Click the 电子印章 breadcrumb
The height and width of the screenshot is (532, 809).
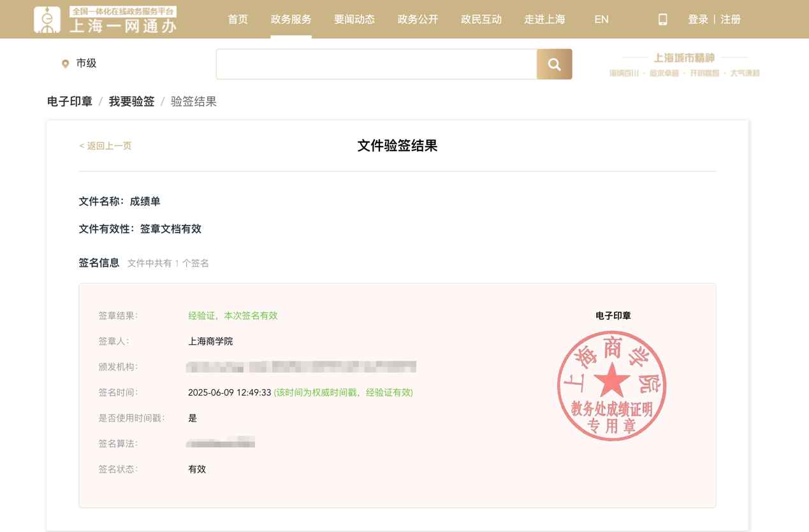click(x=69, y=102)
